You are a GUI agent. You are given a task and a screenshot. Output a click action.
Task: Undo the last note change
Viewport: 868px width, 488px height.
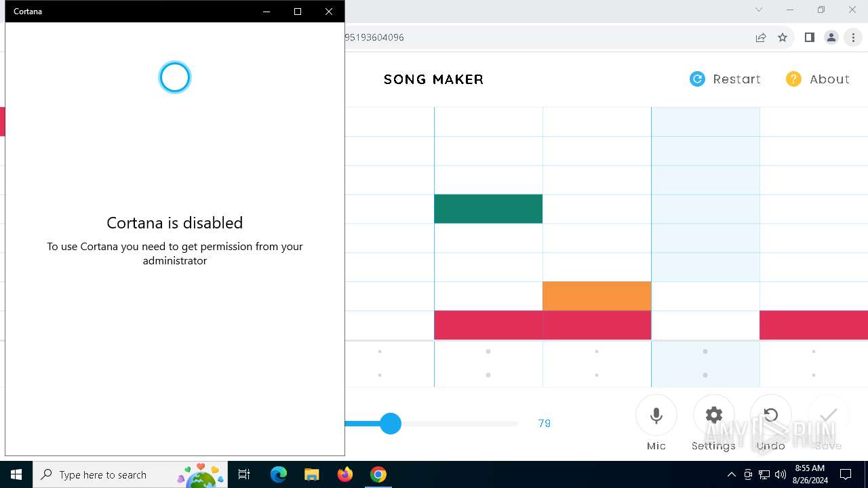click(771, 415)
